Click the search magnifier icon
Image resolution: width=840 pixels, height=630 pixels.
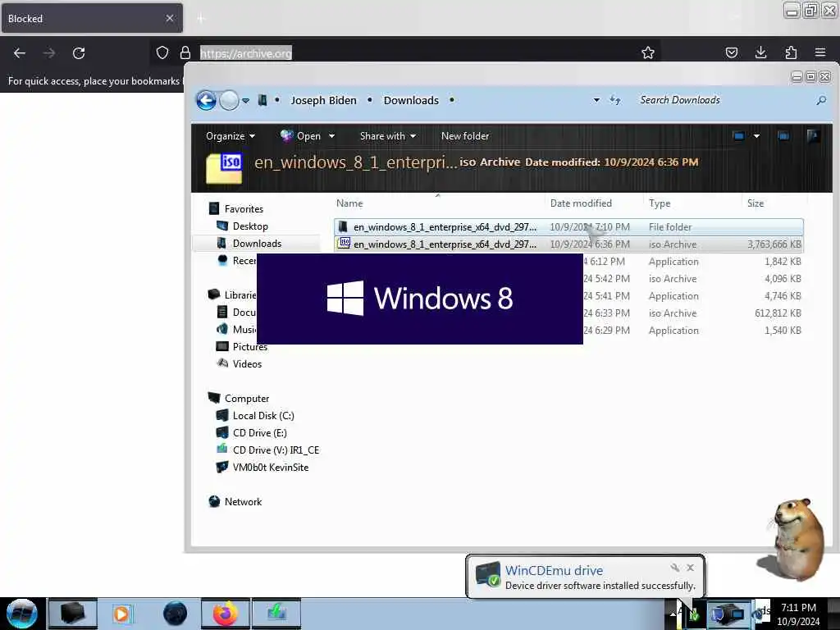click(821, 100)
